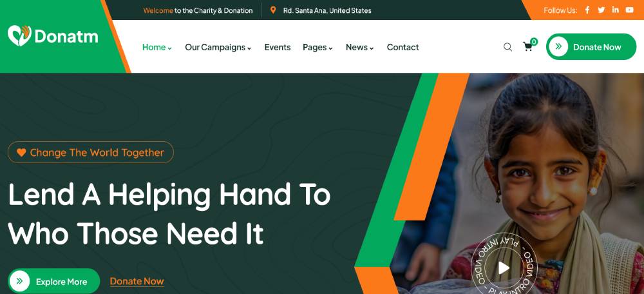The image size is (644, 294).
Task: Click the Explore More button
Action: coord(54,281)
